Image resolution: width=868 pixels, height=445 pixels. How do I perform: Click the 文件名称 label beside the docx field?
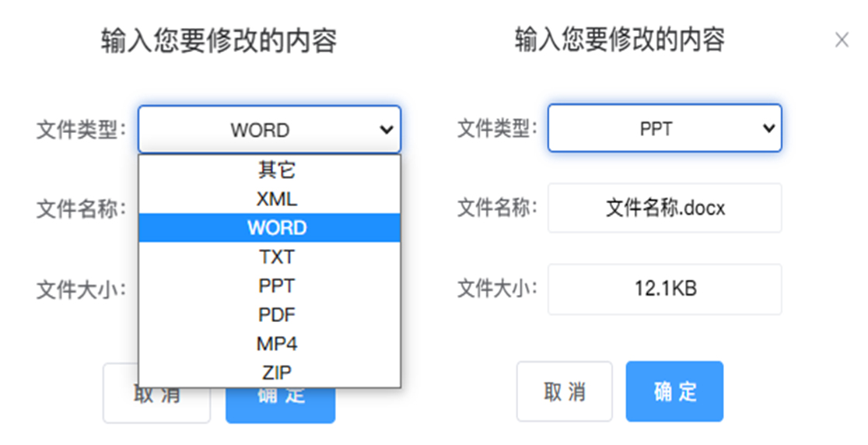pos(496,208)
